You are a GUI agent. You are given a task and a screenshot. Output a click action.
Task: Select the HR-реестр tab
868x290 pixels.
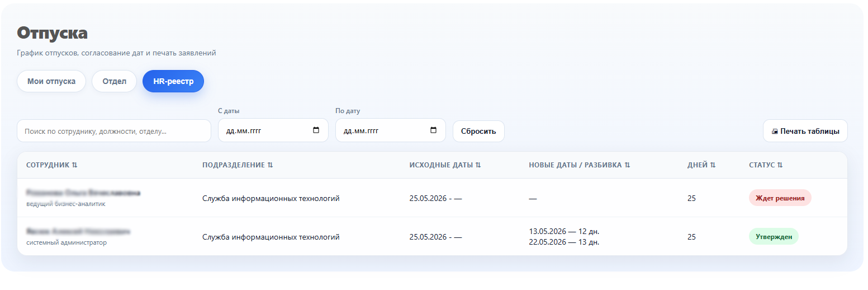coord(173,81)
